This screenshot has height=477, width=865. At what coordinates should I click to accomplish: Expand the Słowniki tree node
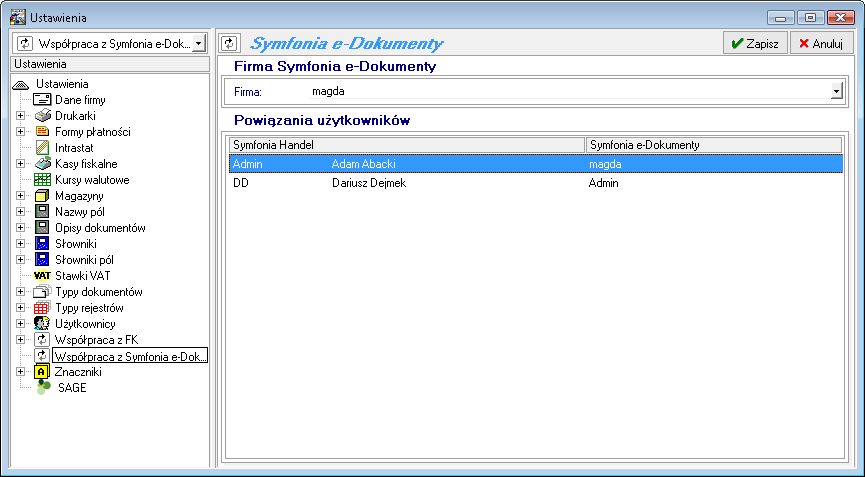(20, 244)
